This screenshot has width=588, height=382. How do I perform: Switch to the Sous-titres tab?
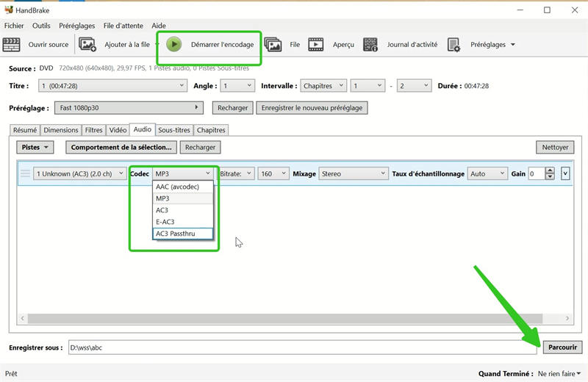click(x=174, y=130)
